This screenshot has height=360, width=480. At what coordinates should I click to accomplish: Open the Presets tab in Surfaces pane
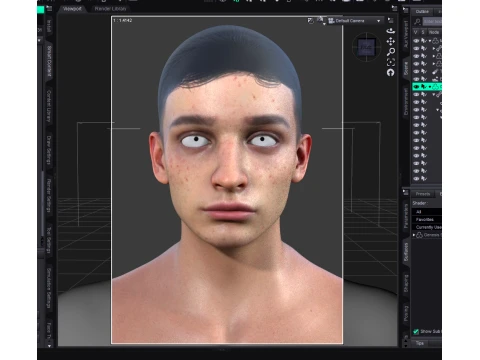coord(423,194)
